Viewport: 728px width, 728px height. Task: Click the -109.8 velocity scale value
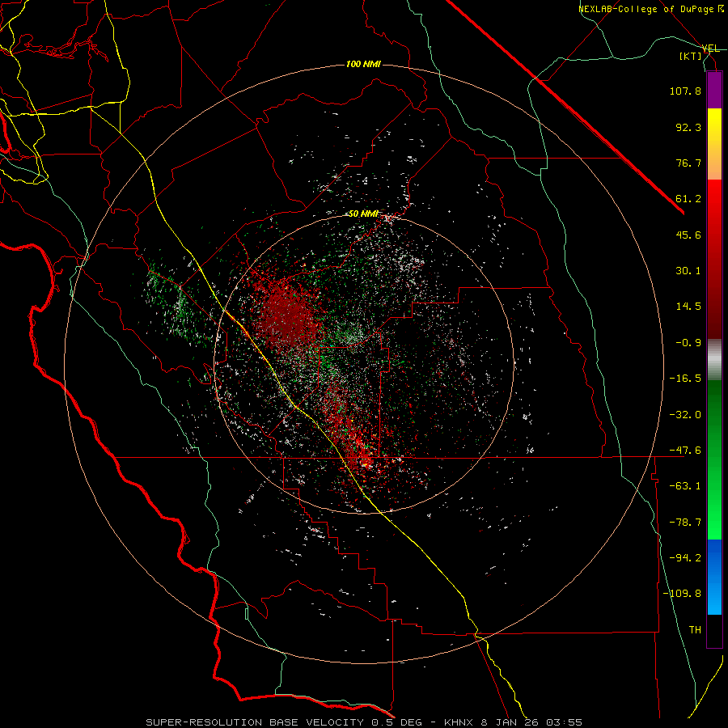682,594
